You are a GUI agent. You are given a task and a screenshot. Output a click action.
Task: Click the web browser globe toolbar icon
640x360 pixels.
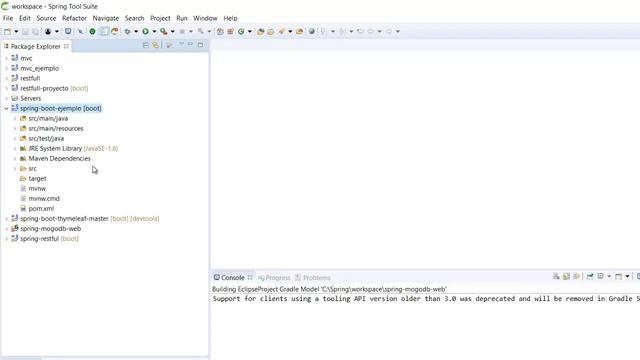pos(311,31)
